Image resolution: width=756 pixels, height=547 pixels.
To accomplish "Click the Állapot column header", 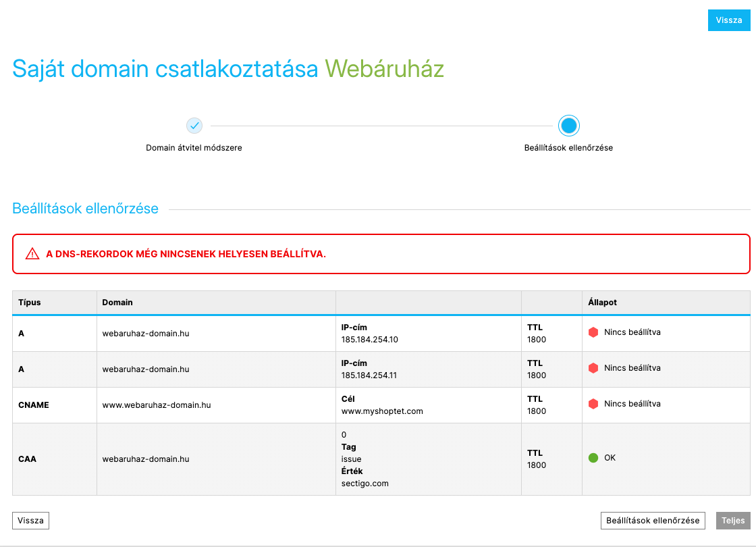I will pos(602,303).
